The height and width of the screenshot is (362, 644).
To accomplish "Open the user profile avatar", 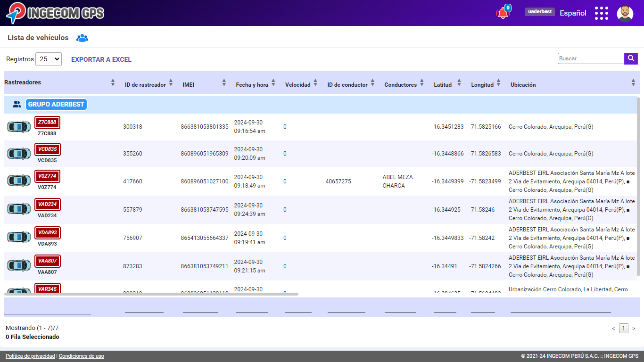I will (x=625, y=13).
